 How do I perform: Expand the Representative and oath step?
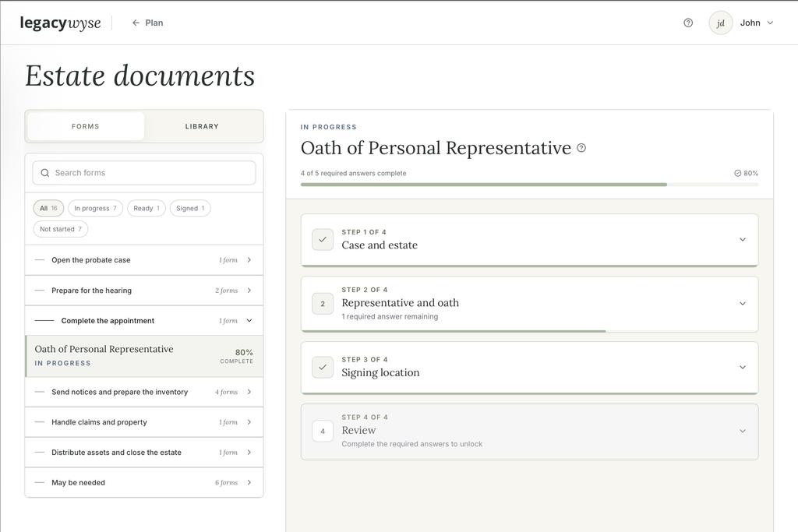click(529, 304)
